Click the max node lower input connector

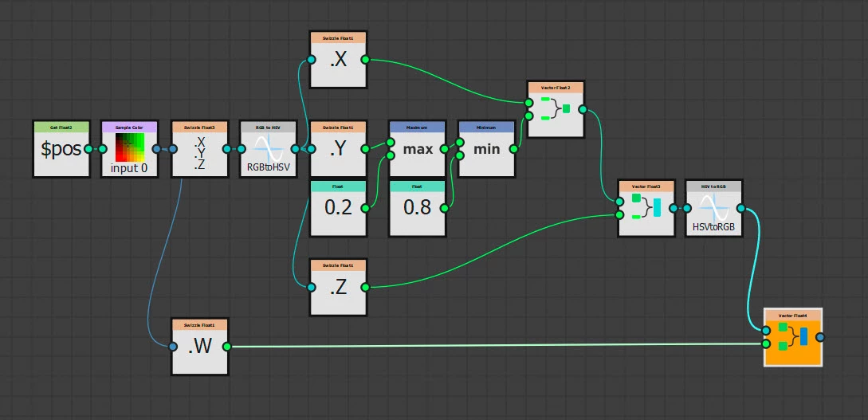tap(391, 155)
